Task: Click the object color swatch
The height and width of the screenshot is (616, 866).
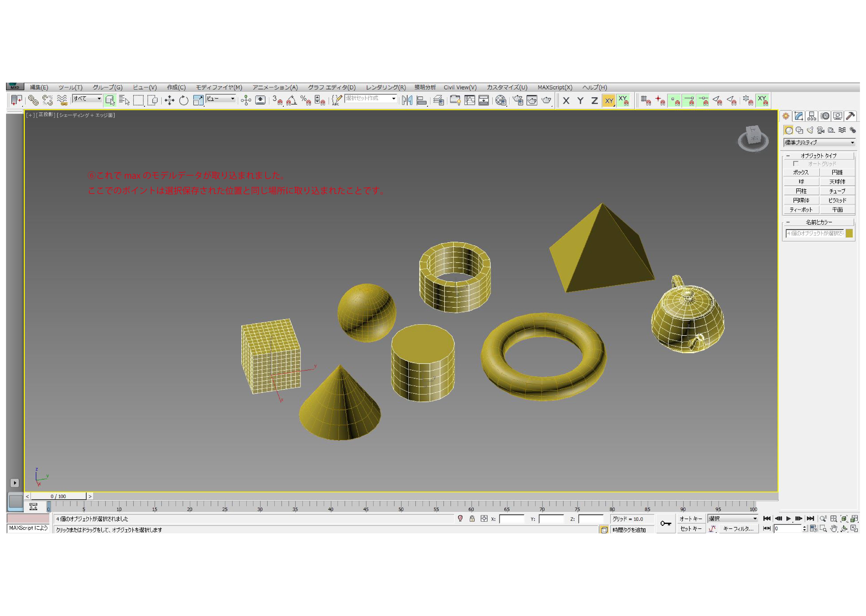Action: click(x=849, y=233)
